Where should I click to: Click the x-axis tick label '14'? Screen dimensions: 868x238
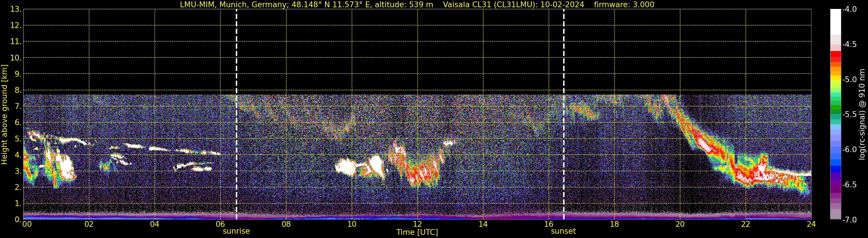[x=483, y=224]
